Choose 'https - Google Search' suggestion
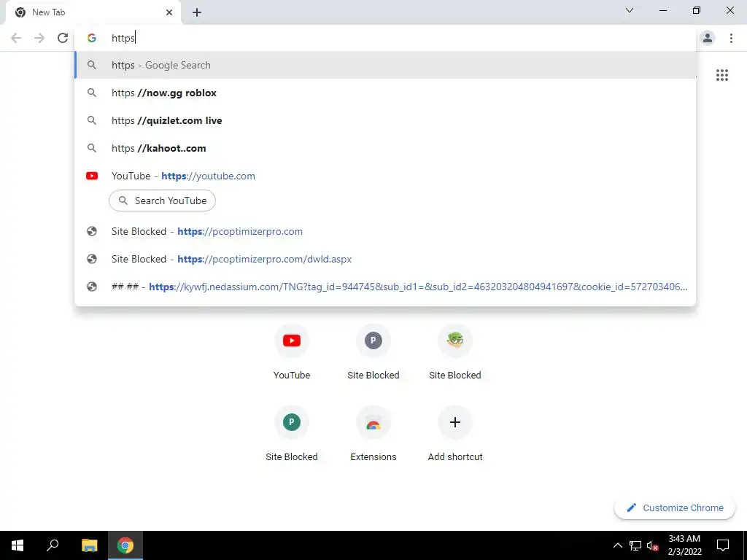The image size is (747, 560). point(385,65)
